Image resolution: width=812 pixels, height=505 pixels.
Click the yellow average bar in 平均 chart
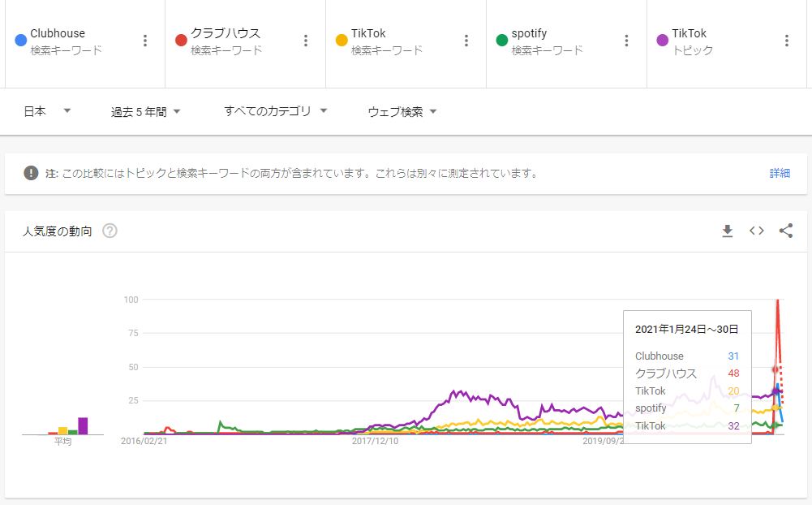(x=62, y=431)
